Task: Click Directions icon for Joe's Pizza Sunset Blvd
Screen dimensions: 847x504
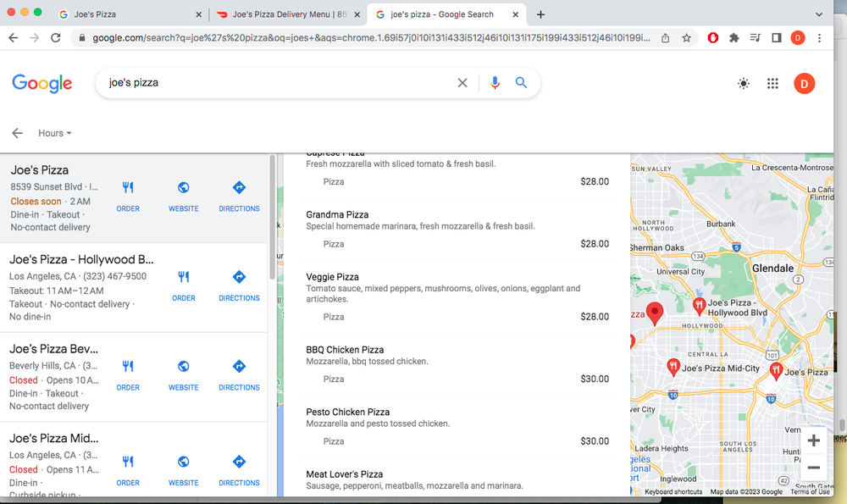Action: pos(239,194)
